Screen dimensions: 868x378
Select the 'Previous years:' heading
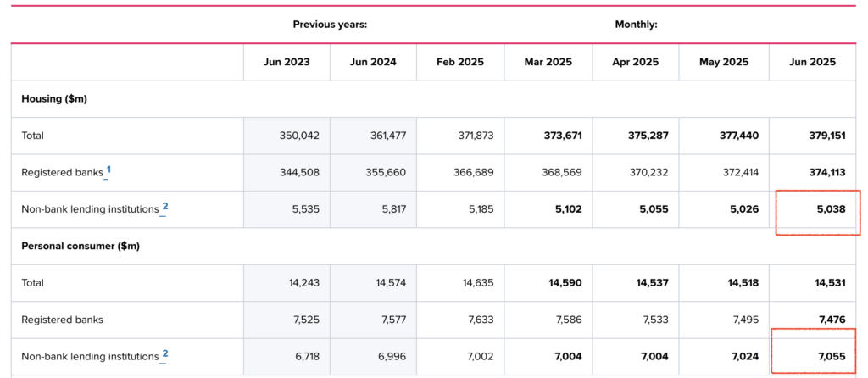[330, 25]
